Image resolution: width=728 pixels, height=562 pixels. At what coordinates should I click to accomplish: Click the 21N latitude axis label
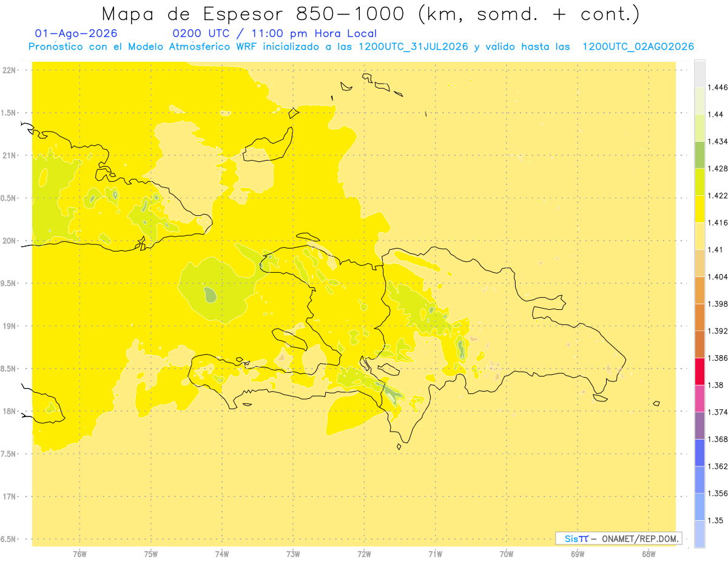pos(9,156)
